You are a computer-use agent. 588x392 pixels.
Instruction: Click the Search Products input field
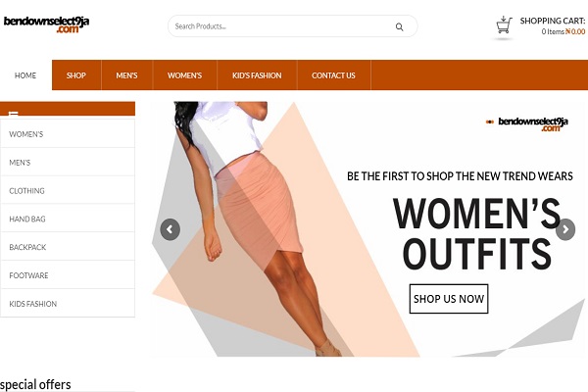coord(292,26)
